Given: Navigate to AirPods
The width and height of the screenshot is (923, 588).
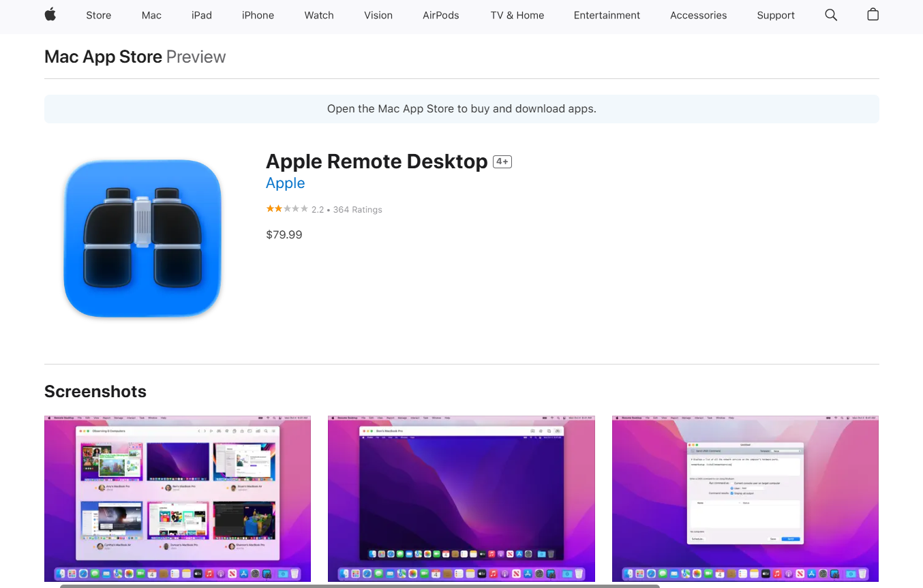Looking at the screenshot, I should point(441,15).
